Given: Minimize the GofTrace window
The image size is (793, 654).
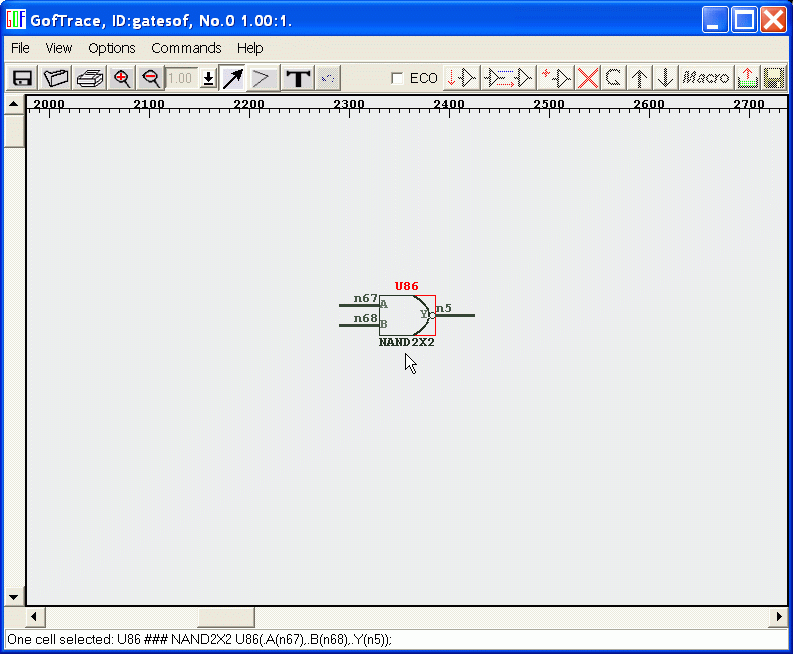Looking at the screenshot, I should (x=715, y=20).
